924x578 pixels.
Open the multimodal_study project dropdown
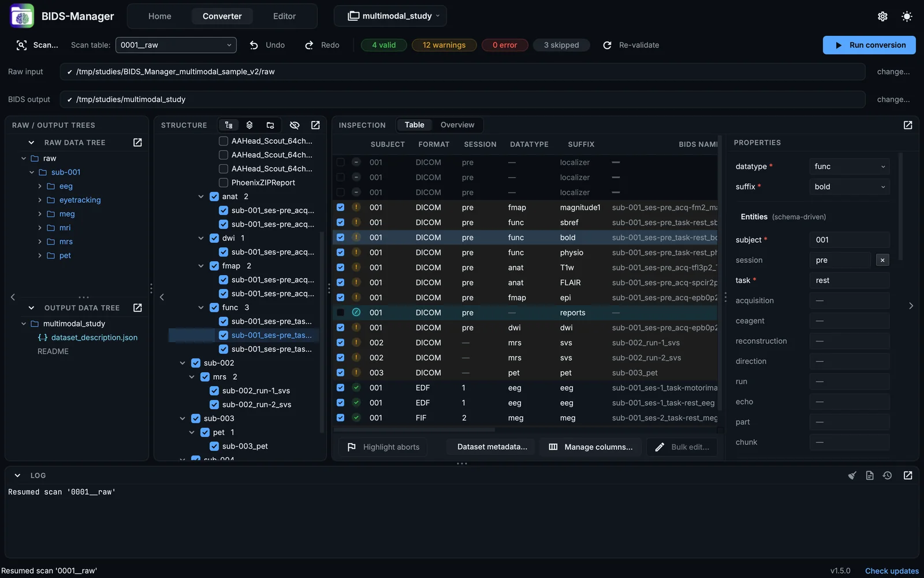click(x=390, y=16)
